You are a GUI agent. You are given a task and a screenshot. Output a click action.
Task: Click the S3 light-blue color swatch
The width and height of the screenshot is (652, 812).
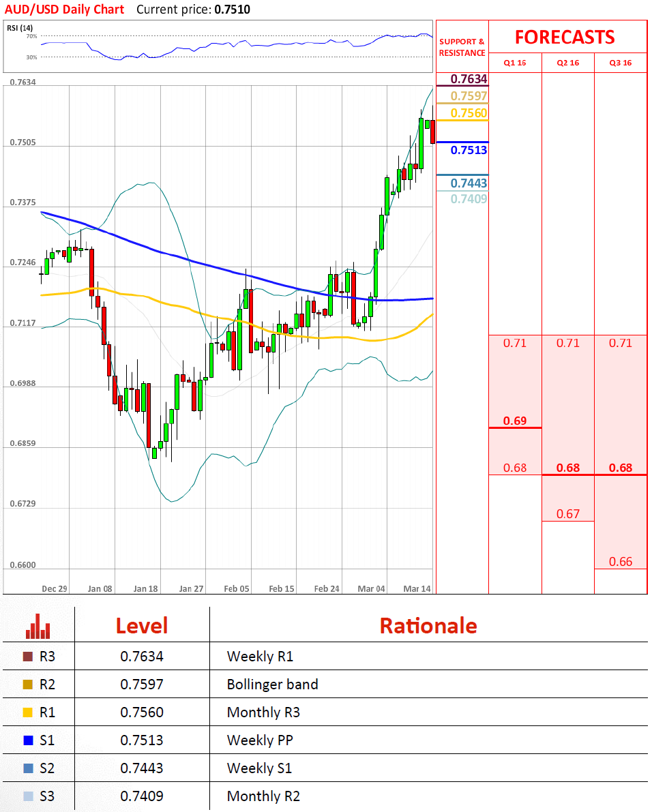(x=28, y=796)
